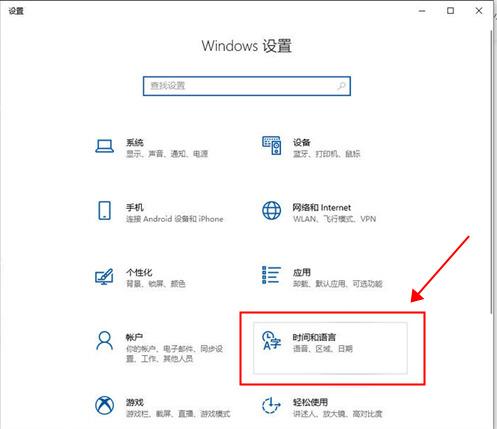Minimize the Settings window
The height and width of the screenshot is (429, 497).
(x=422, y=11)
